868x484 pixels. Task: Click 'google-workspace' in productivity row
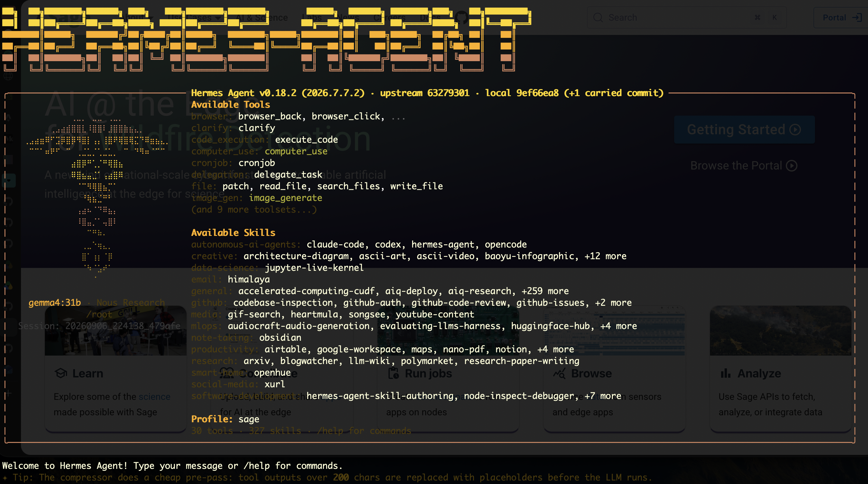pos(359,349)
